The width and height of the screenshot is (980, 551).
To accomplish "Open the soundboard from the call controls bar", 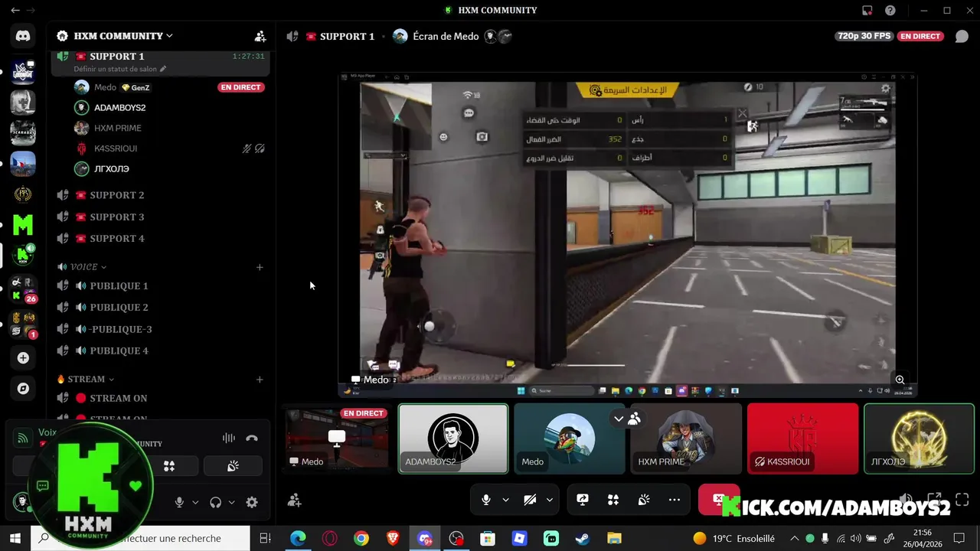I will point(644,500).
